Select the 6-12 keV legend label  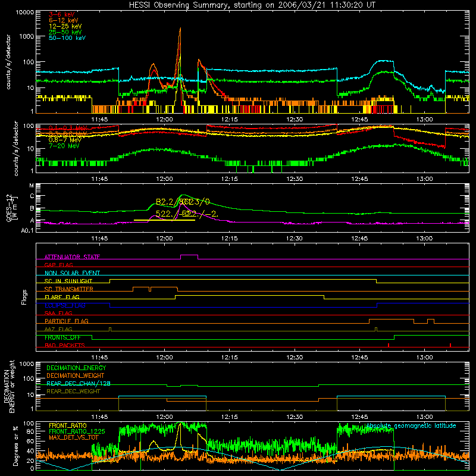coord(64,20)
